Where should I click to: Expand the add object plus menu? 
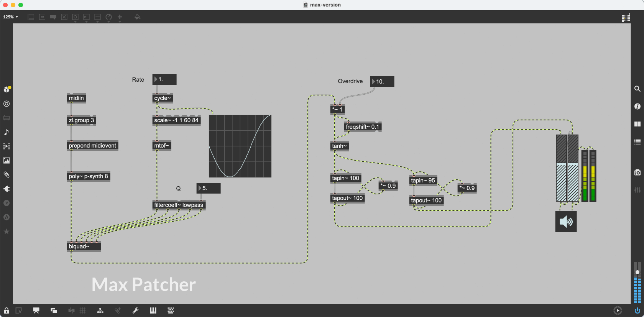[120, 17]
